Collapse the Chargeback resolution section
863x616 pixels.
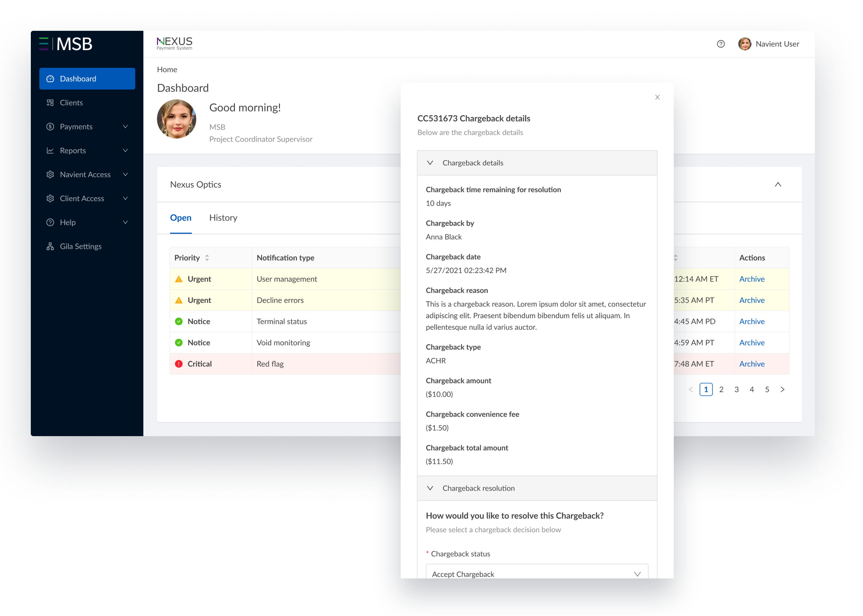click(430, 488)
